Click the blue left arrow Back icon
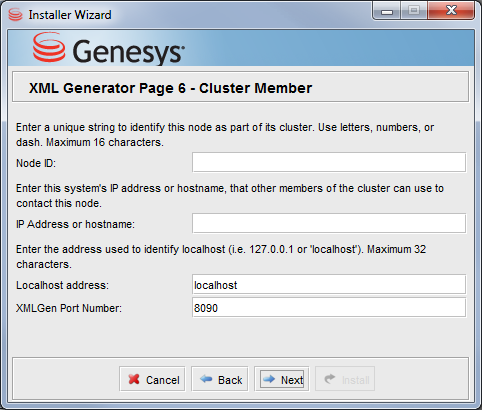The height and width of the screenshot is (410, 482). pyautogui.click(x=206, y=379)
